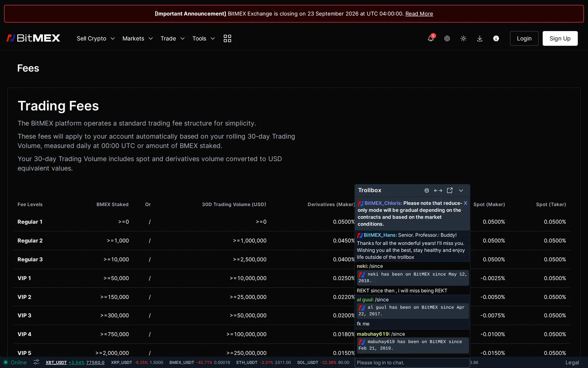This screenshot has height=368, width=588.
Task: Toggle light/dark theme sun icon
Action: pos(463,38)
